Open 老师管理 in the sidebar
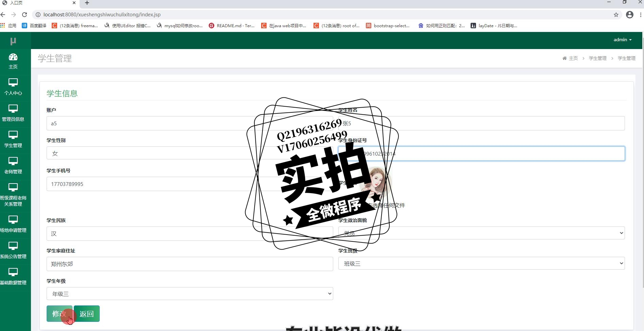 (x=13, y=166)
